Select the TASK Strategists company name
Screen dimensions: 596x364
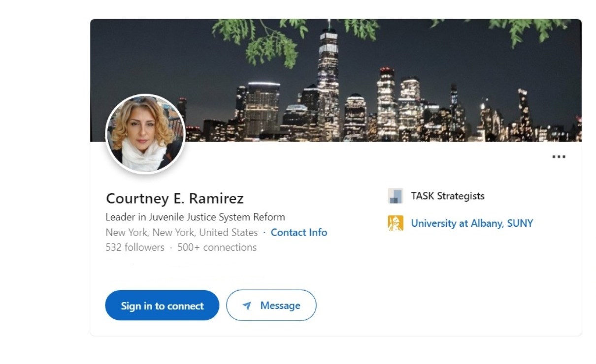448,196
